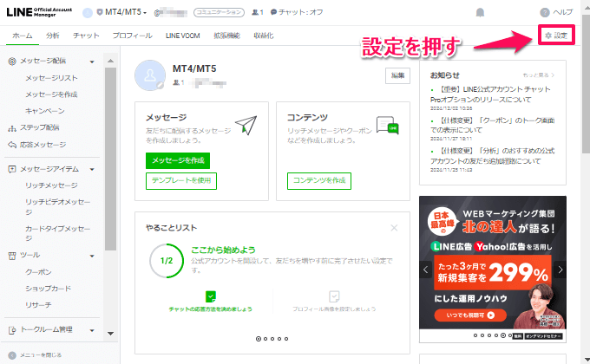This screenshot has height=364, width=590.
Task: Click the コミュニケーション plan badge
Action: [219, 12]
